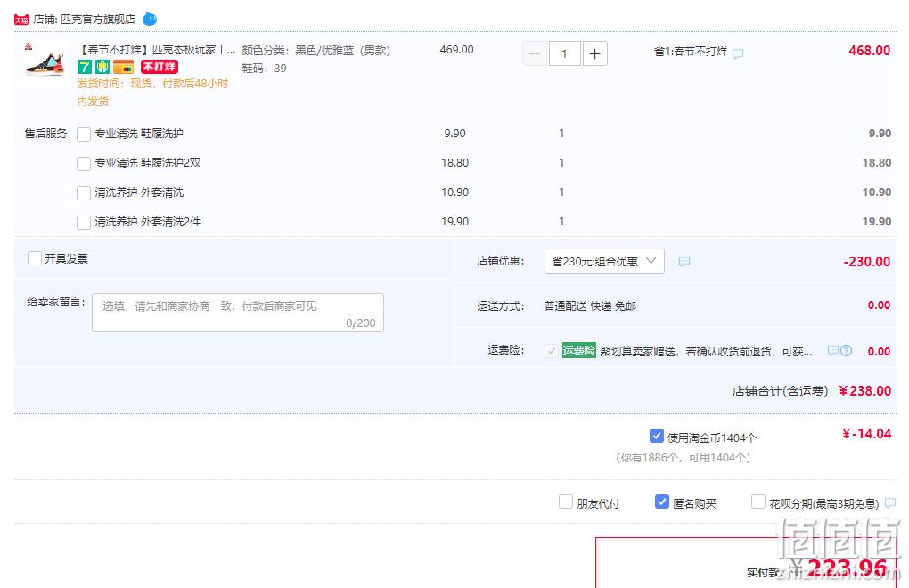Click the 颜色分类:黑色/优雅蓝(男款) text
The height and width of the screenshot is (588, 909).
[x=316, y=51]
